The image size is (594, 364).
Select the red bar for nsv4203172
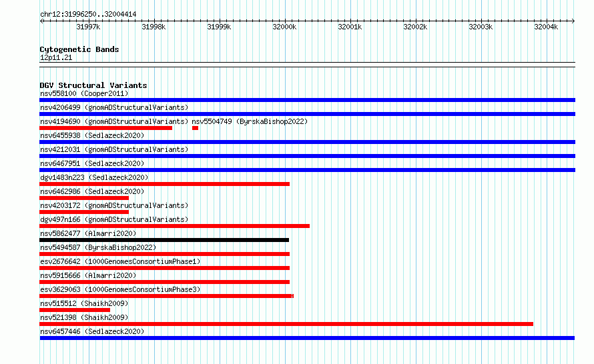(84, 212)
